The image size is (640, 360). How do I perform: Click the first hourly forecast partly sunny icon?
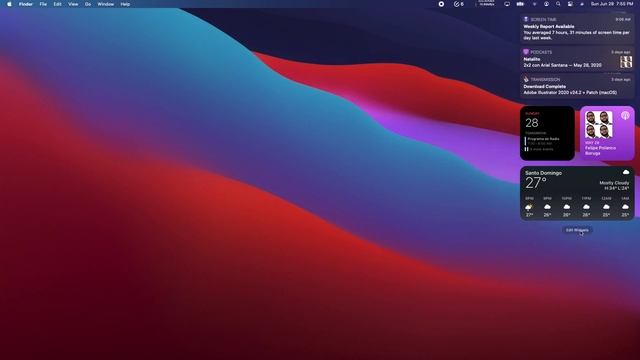[x=529, y=207]
